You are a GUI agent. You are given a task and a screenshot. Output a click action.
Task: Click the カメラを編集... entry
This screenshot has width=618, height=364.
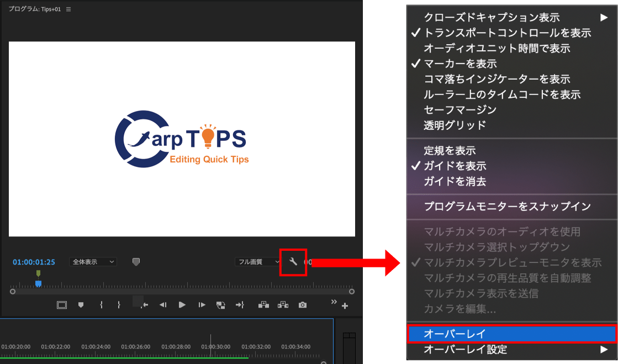(x=511, y=309)
